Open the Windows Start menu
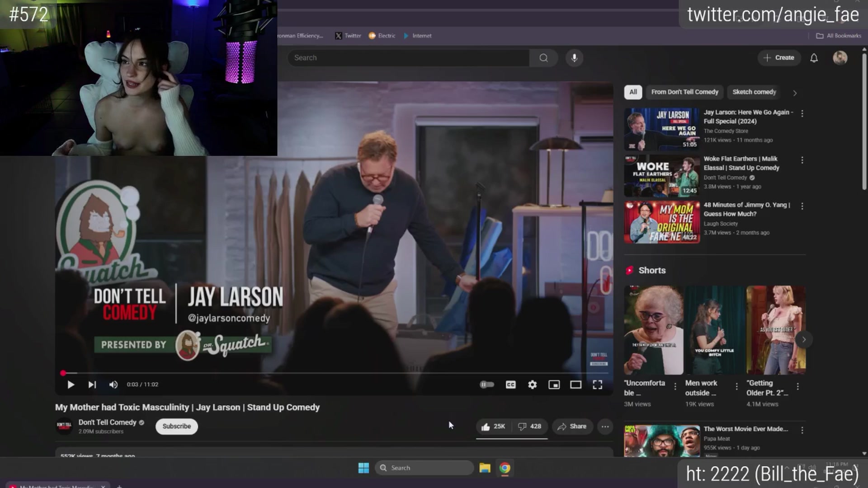This screenshot has width=868, height=488. (363, 468)
